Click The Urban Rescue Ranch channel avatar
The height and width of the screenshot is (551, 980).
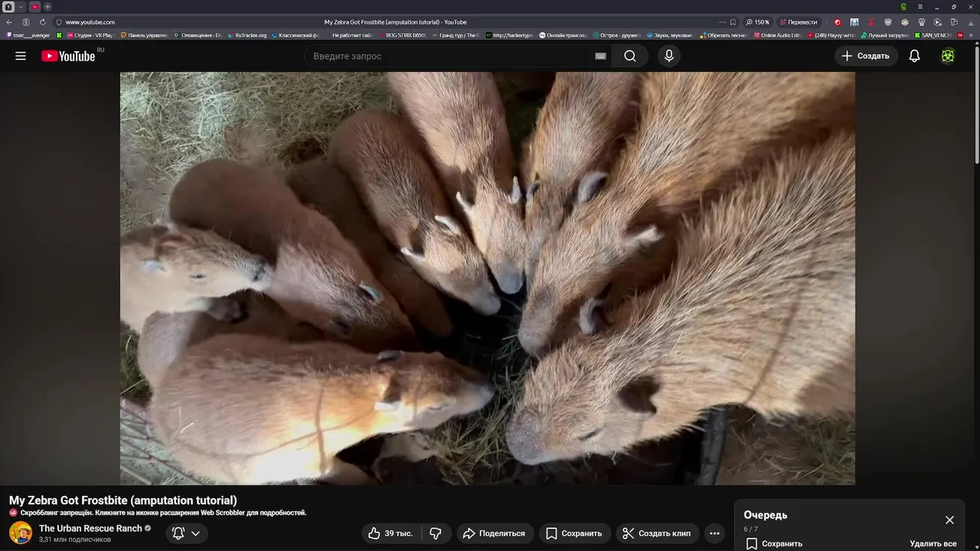[x=21, y=533]
